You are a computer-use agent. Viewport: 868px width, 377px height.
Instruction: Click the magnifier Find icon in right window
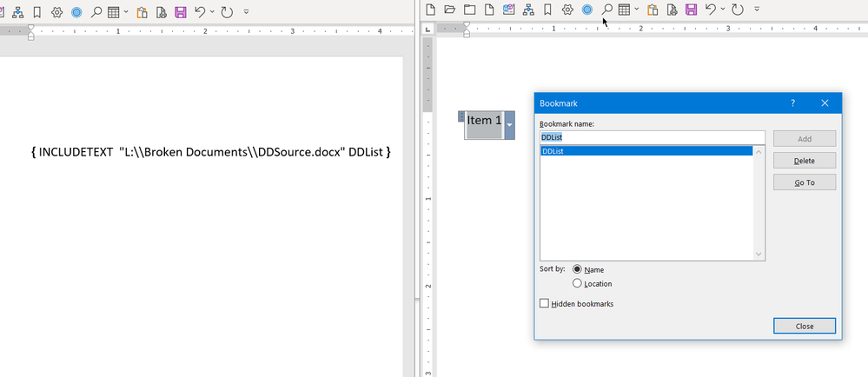pos(607,10)
